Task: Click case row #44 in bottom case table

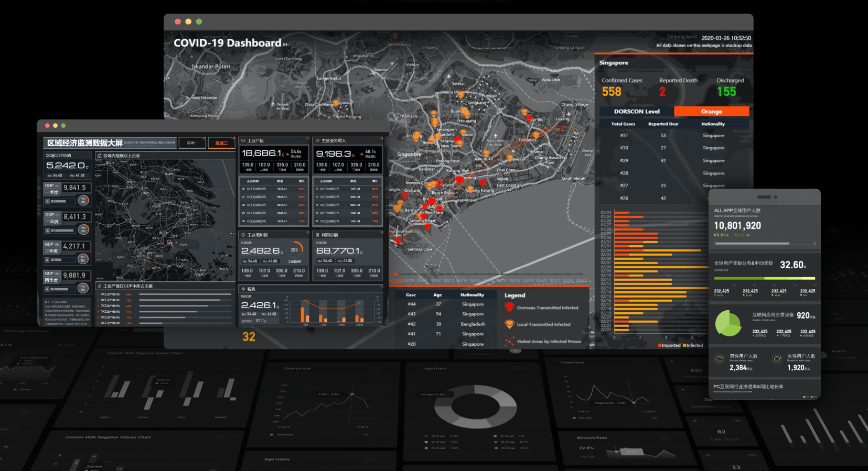Action: [446, 304]
